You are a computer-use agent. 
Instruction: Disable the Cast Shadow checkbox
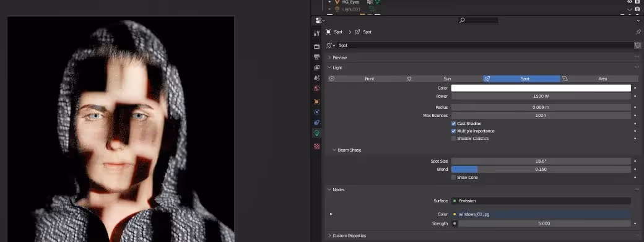pos(453,123)
